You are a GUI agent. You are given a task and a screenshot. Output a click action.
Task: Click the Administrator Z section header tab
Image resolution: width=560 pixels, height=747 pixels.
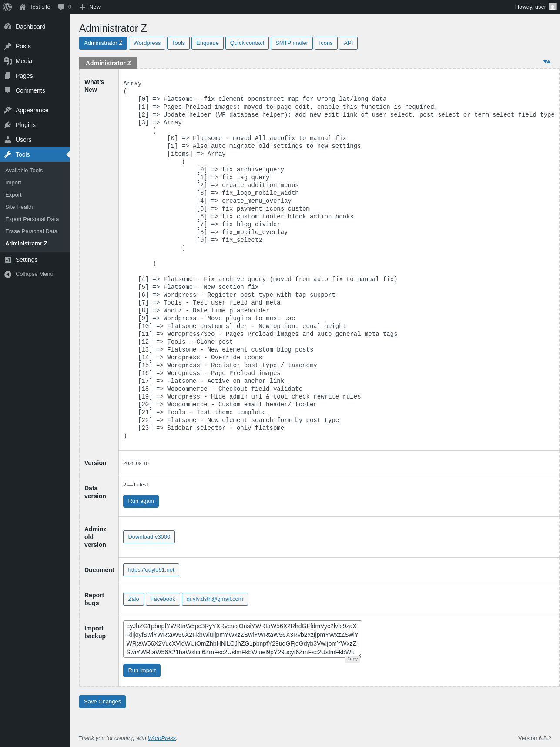click(x=108, y=63)
